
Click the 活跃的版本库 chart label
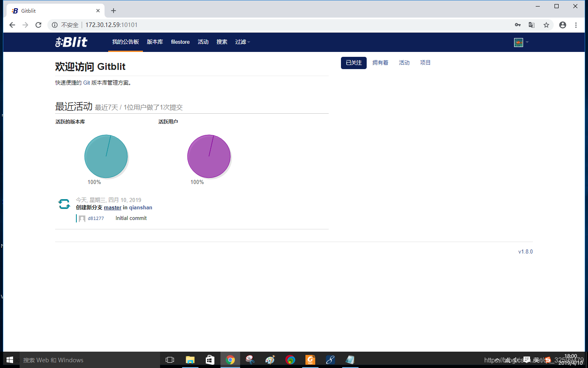coord(70,122)
